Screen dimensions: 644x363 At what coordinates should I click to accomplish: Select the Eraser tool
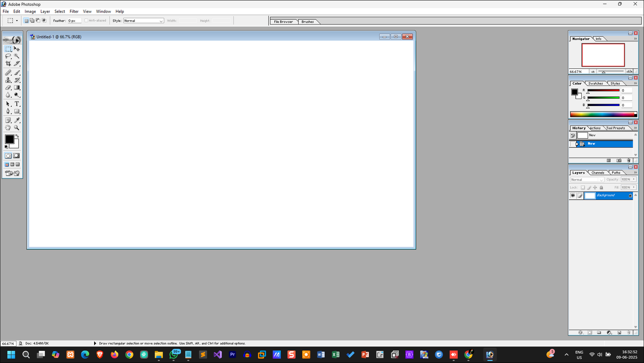point(8,87)
